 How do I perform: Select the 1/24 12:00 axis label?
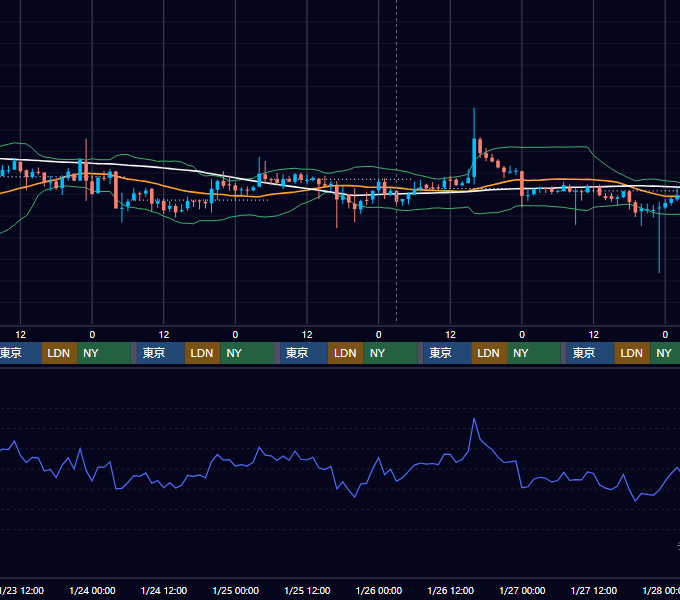(164, 590)
